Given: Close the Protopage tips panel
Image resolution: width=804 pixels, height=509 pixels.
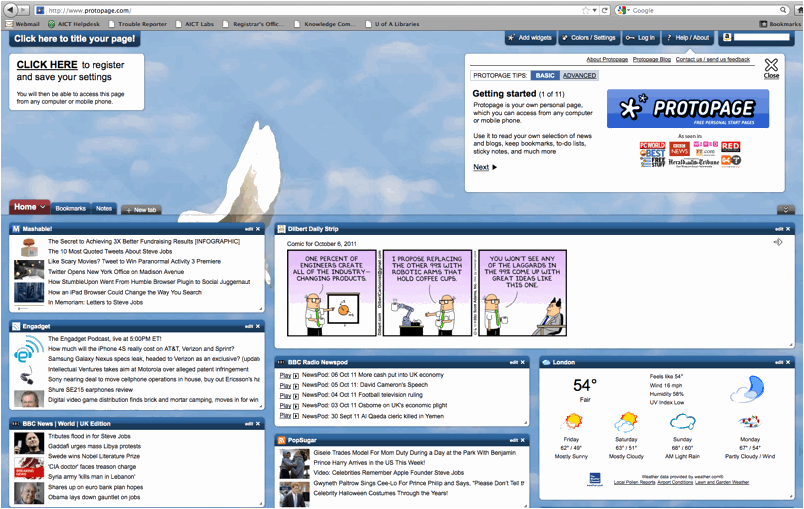Looking at the screenshot, I should (771, 68).
